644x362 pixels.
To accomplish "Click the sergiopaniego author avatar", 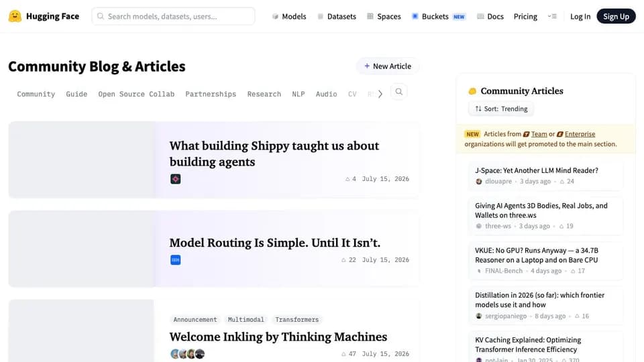I will point(478,316).
